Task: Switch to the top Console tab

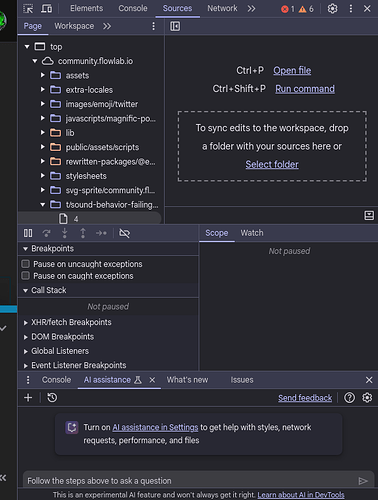Action: (133, 8)
